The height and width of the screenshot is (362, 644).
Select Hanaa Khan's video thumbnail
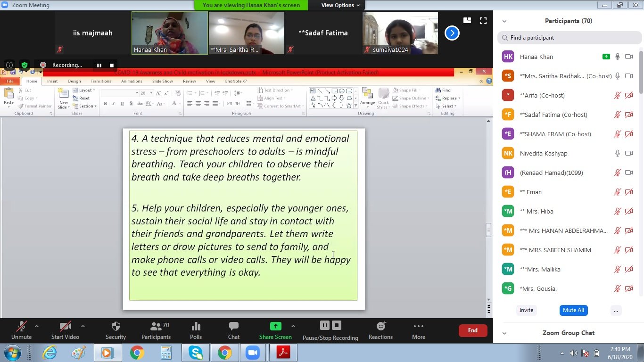170,33
